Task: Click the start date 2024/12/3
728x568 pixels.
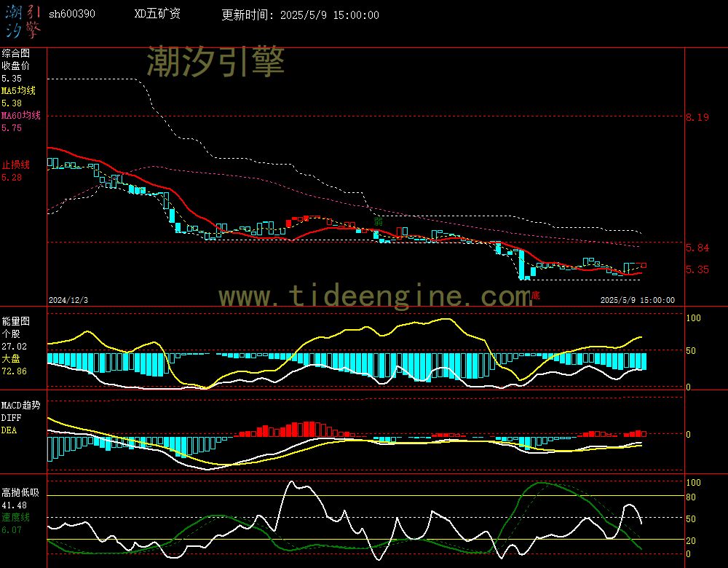Action: [68, 300]
